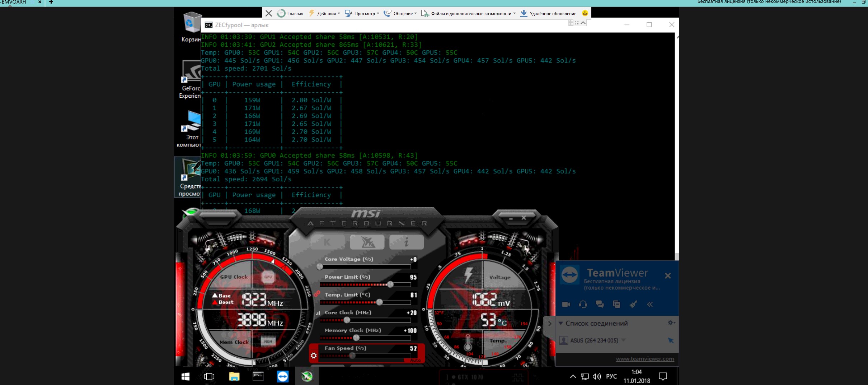Click the volume speaker icon in tray
868x385 pixels.
pos(596,376)
